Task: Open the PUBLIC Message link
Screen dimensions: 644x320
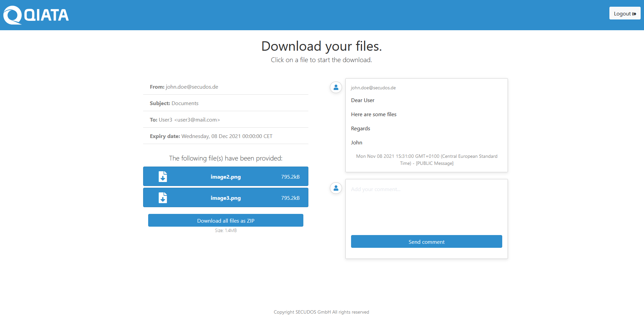Action: pos(434,163)
